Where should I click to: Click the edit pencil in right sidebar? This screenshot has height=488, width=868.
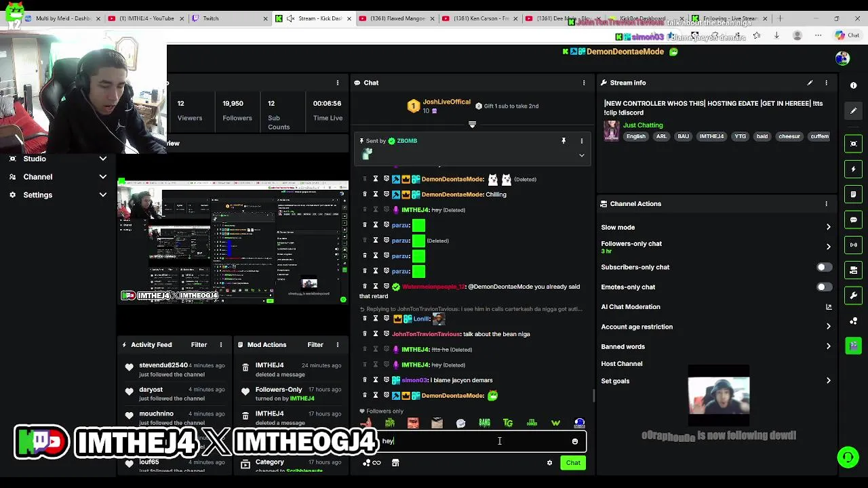[x=854, y=110]
